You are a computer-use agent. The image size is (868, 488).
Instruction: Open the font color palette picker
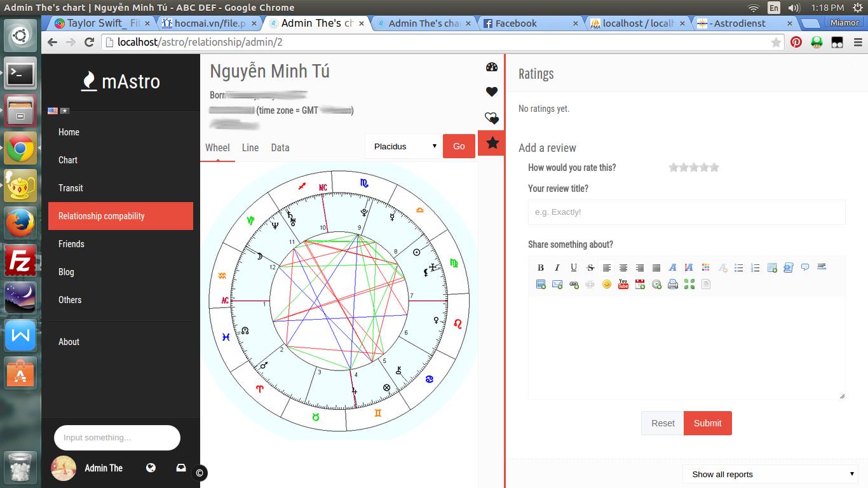coord(706,268)
